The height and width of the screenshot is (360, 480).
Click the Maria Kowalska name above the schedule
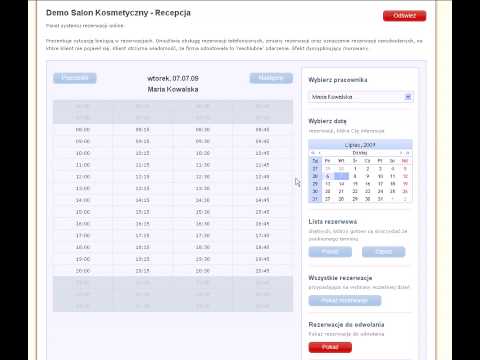point(173,89)
